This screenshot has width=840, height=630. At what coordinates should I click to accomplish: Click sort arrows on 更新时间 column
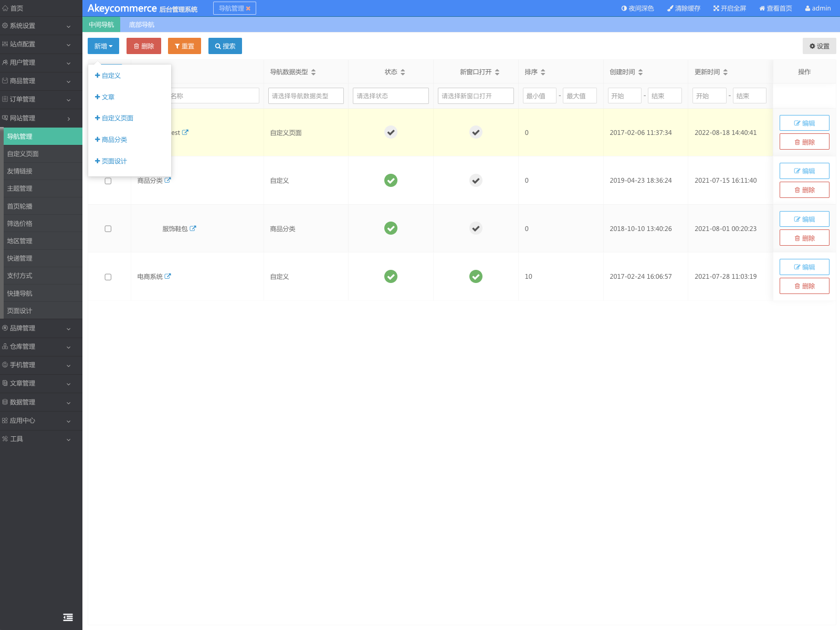(x=726, y=72)
